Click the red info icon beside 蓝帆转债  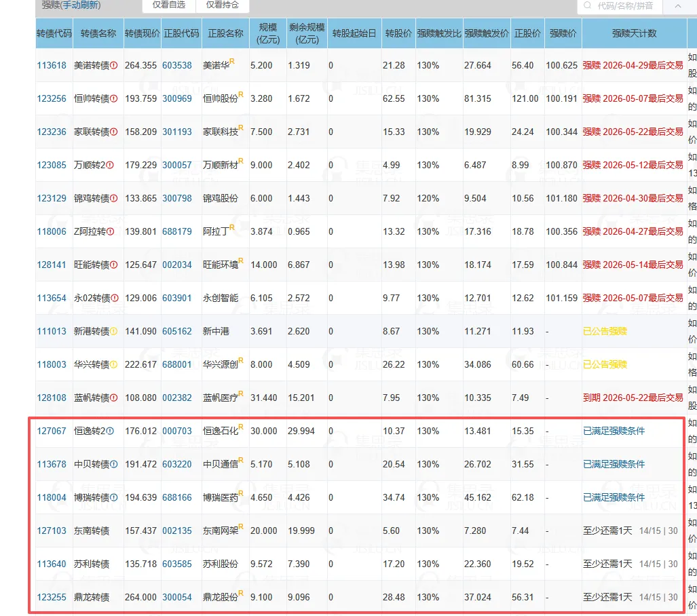tap(114, 398)
